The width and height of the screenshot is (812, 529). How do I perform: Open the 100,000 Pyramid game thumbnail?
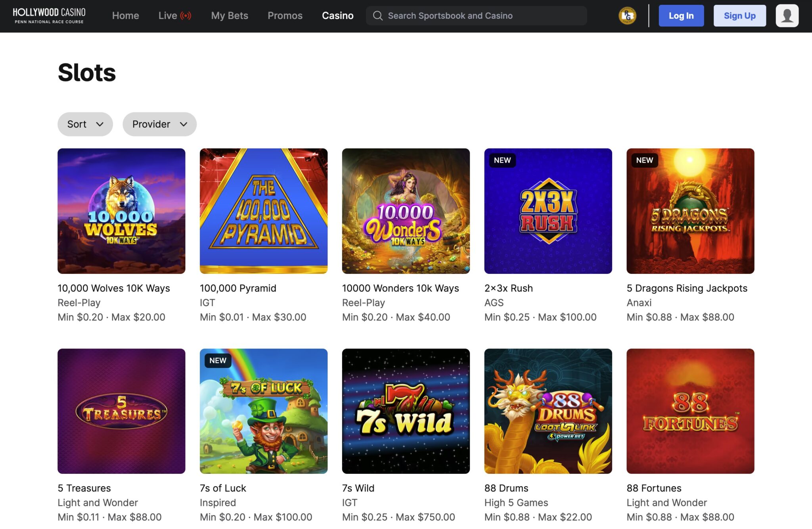[264, 211]
